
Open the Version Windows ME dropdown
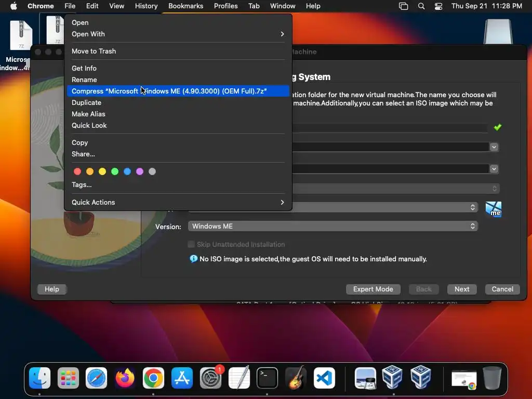[x=333, y=227]
